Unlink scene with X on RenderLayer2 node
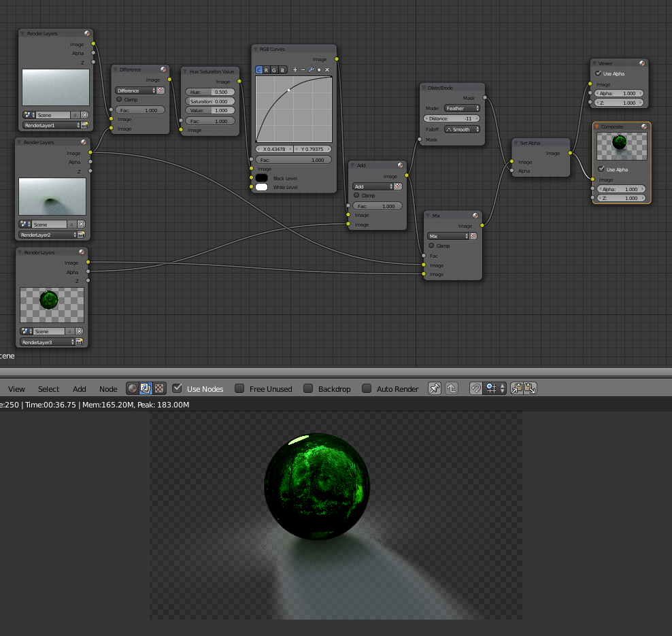The width and height of the screenshot is (672, 636). point(82,224)
